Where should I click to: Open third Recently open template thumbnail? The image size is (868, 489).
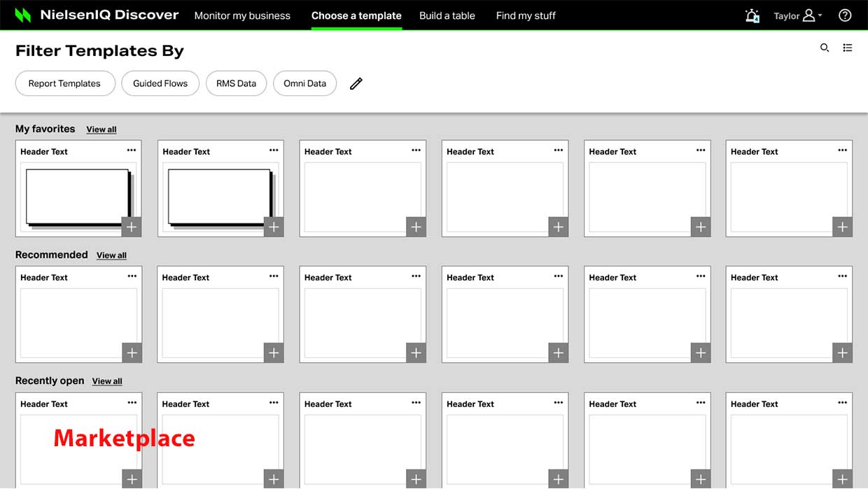pyautogui.click(x=363, y=449)
